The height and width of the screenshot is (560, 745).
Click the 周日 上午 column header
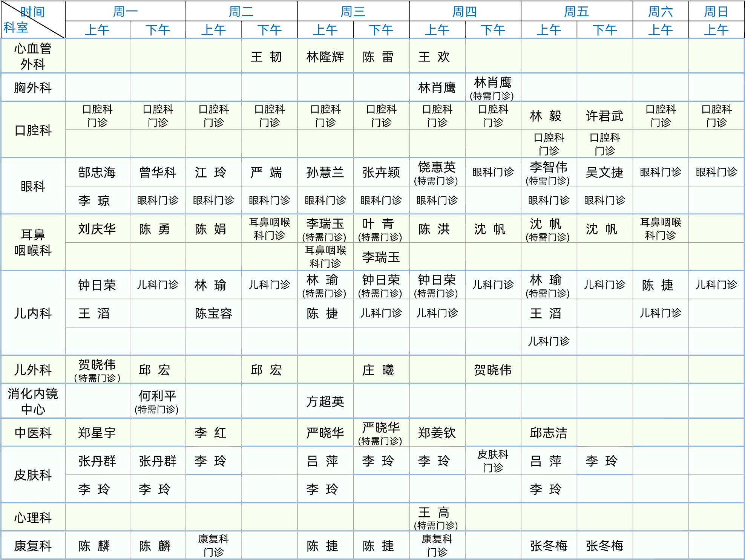click(x=716, y=30)
